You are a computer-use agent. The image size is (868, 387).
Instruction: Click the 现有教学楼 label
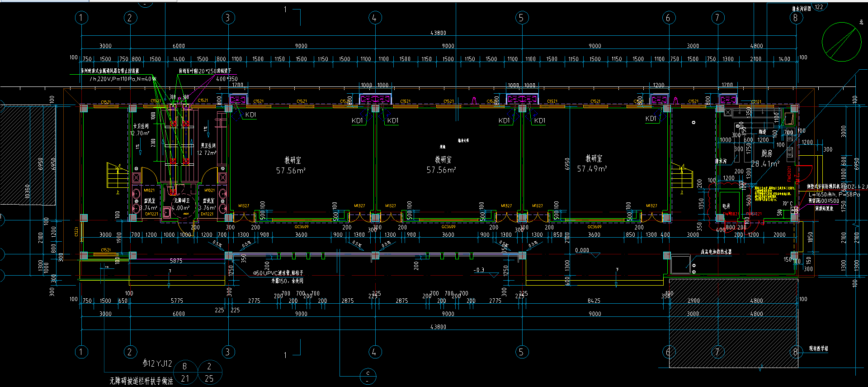819,349
